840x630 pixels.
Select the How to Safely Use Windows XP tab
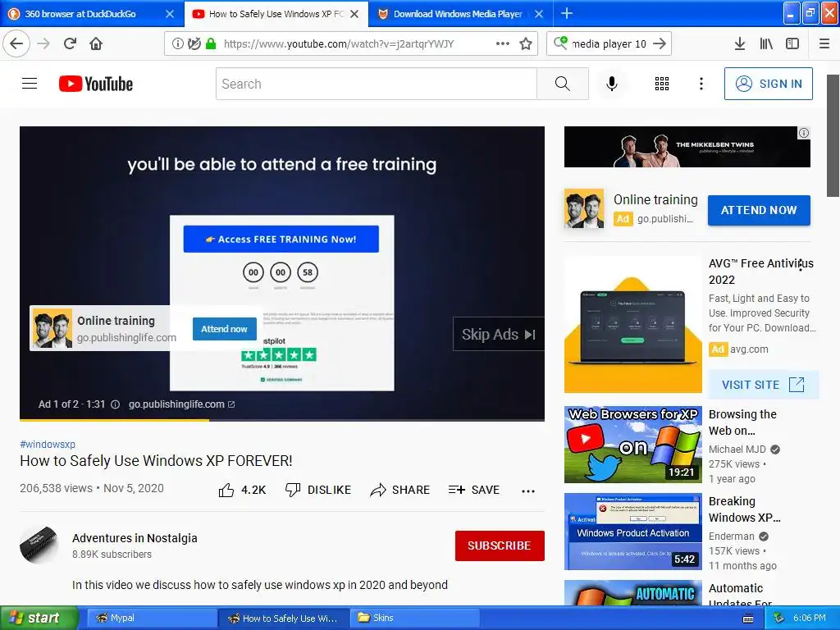[276, 14]
